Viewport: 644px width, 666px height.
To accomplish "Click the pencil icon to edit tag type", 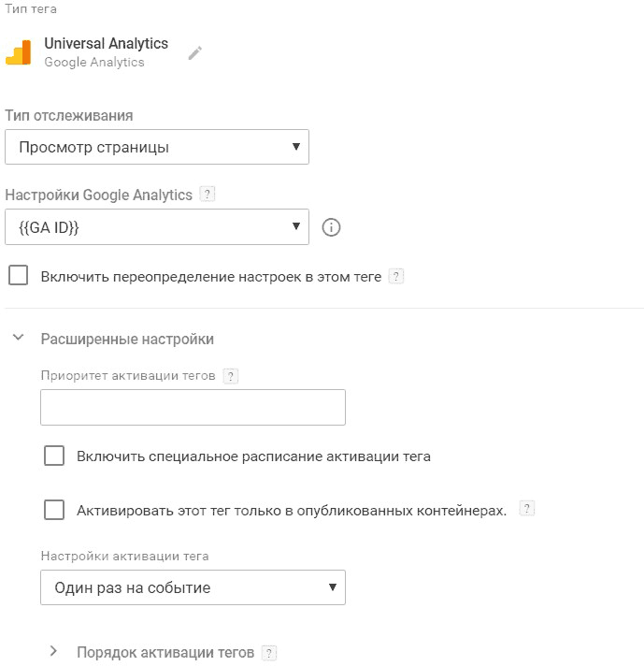I will (194, 52).
